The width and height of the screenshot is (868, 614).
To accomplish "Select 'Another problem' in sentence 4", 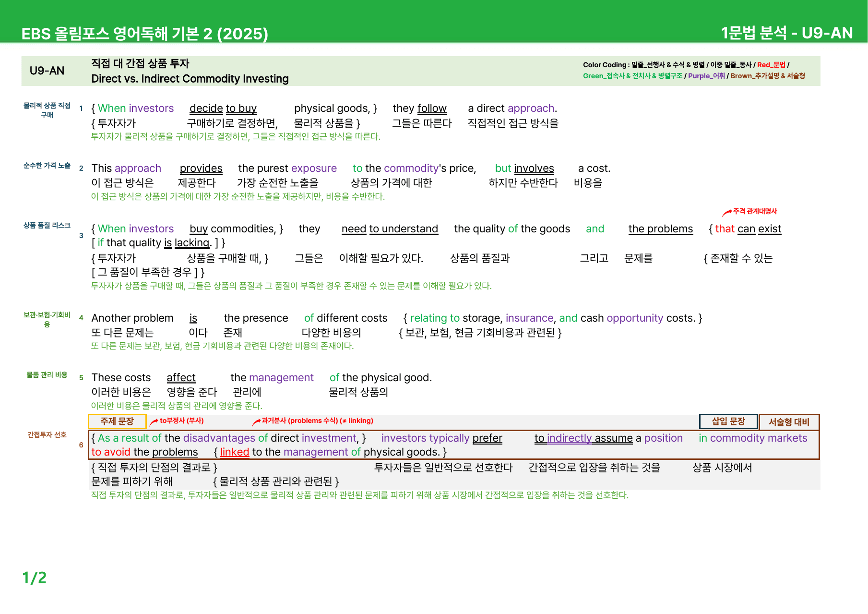I will coord(132,318).
